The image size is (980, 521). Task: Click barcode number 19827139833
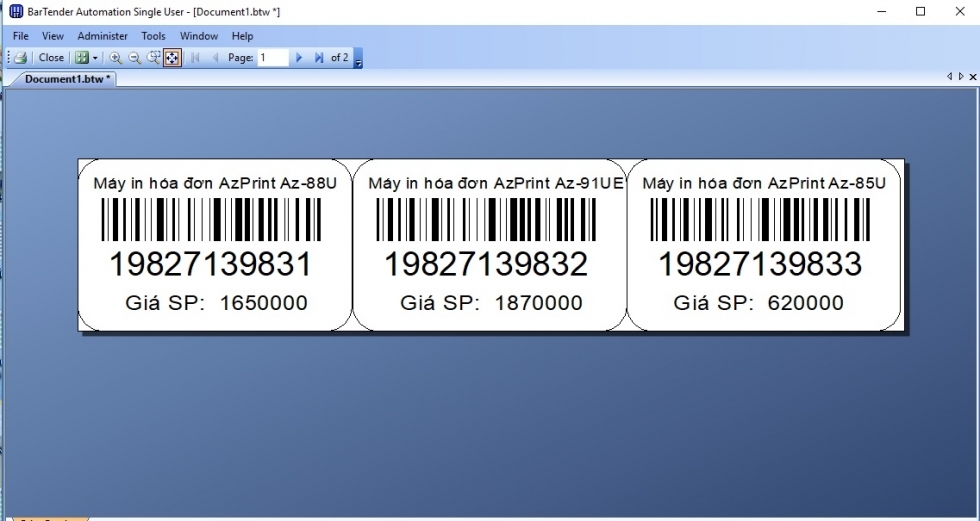click(760, 264)
